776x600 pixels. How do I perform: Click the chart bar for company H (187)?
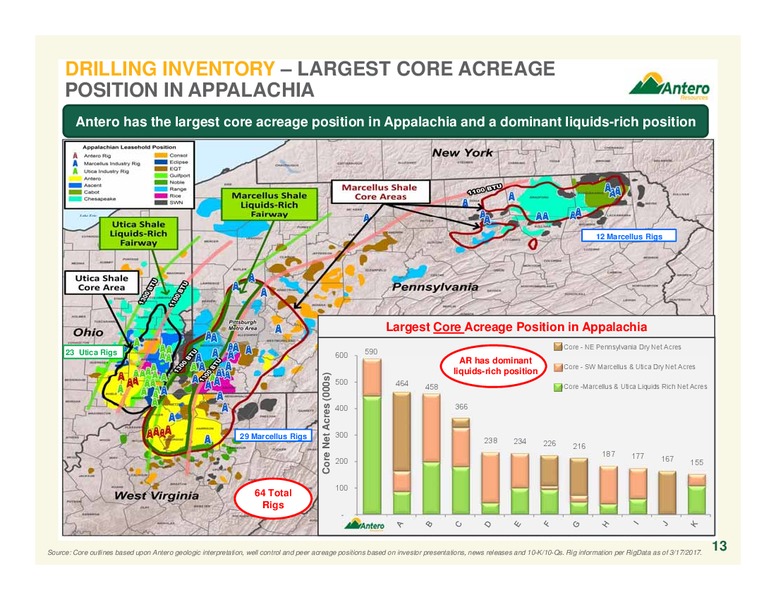pos(609,490)
